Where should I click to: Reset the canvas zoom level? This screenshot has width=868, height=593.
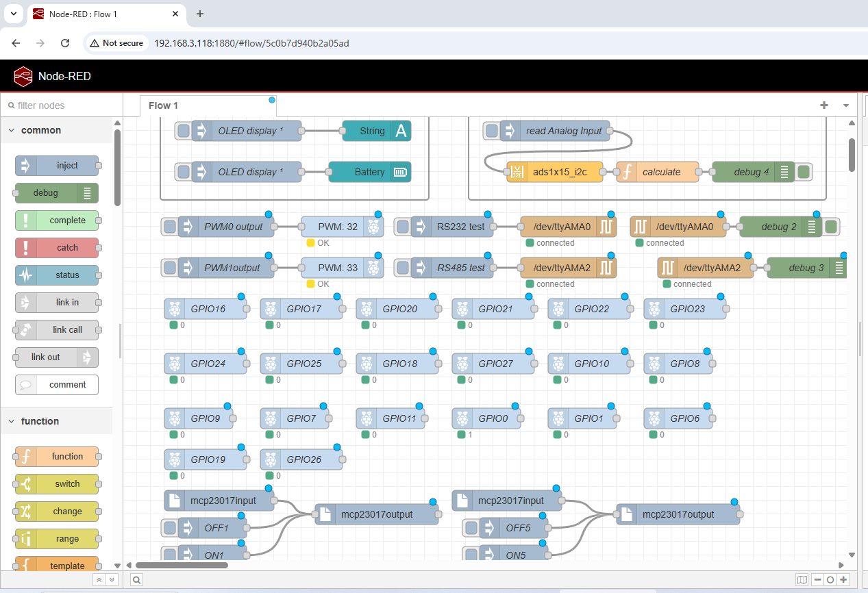tap(830, 580)
